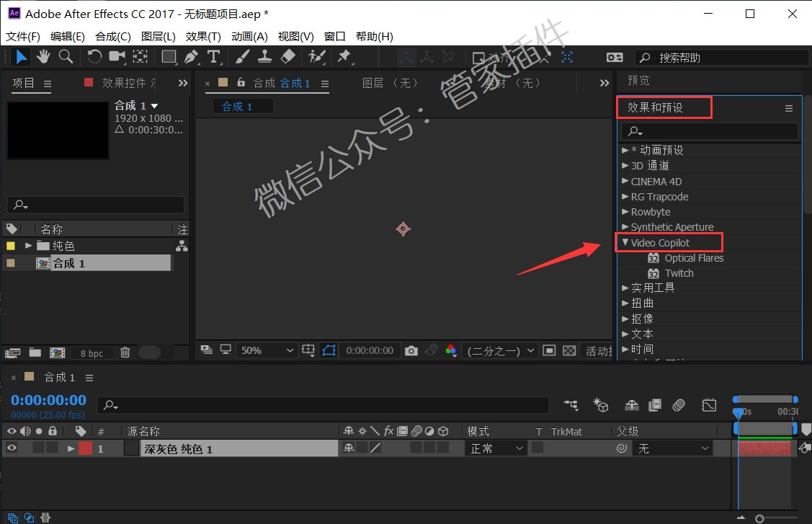812x524 pixels.
Task: Select the Unified Camera tool
Action: pyautogui.click(x=117, y=56)
